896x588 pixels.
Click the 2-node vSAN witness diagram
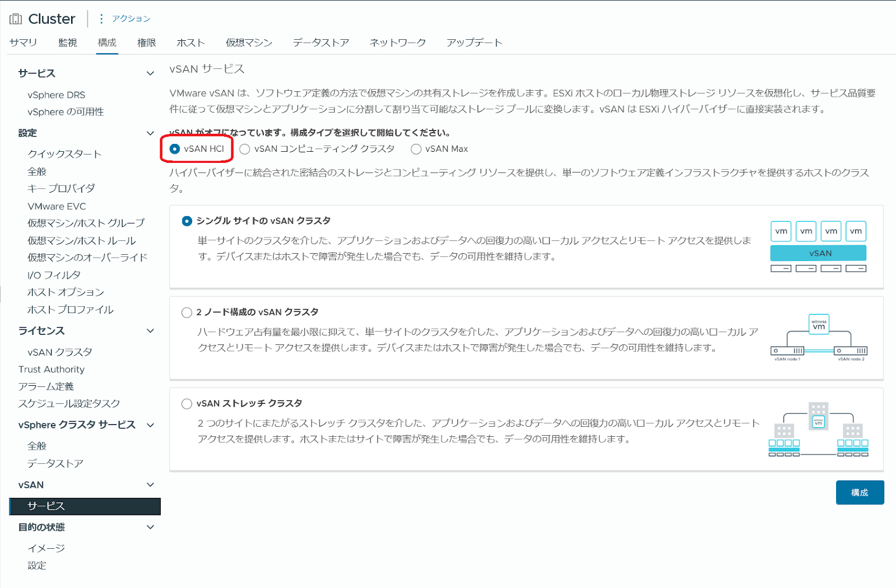point(819,338)
